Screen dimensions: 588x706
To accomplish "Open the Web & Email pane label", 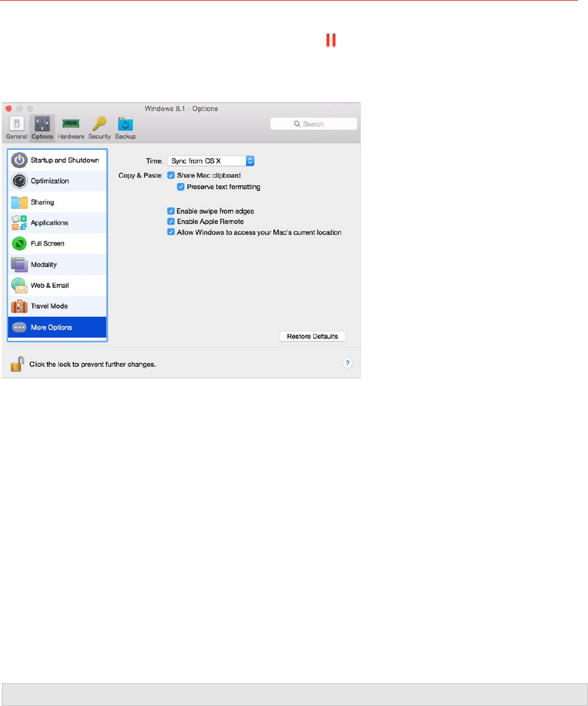I will [x=49, y=285].
